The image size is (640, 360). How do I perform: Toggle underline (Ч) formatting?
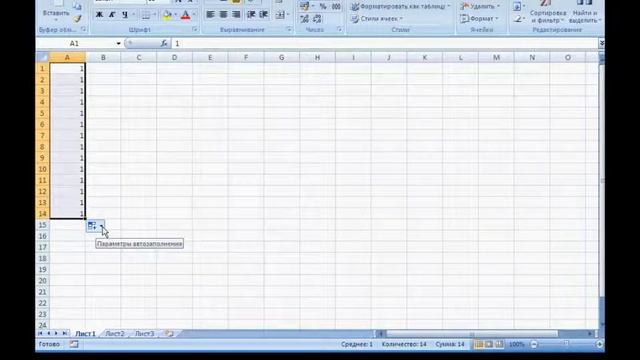(124, 15)
